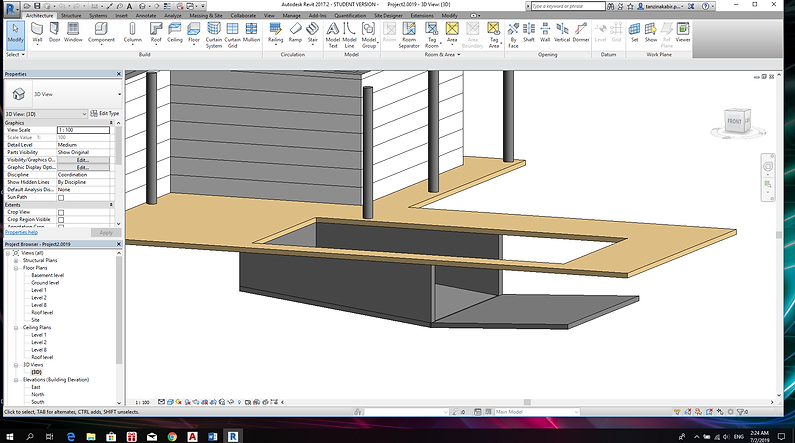Open Microsoft Edge from the taskbar
The width and height of the screenshot is (795, 443).
click(71, 436)
